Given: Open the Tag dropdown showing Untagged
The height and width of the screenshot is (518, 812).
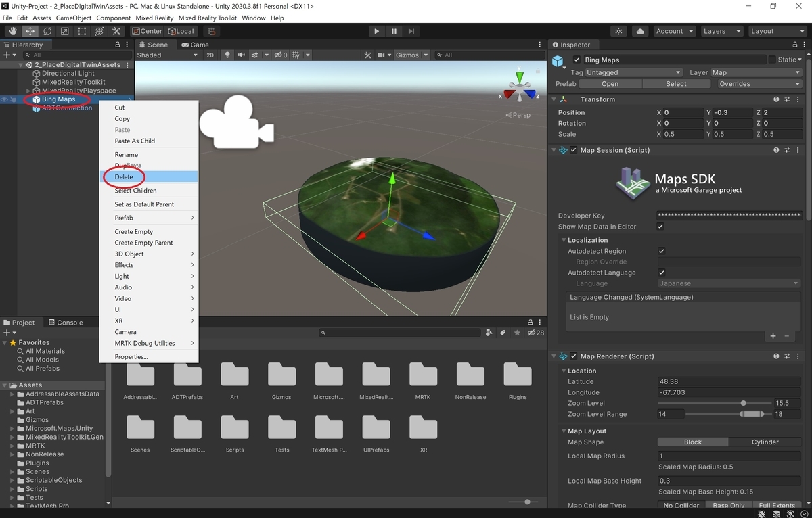Looking at the screenshot, I should (634, 72).
